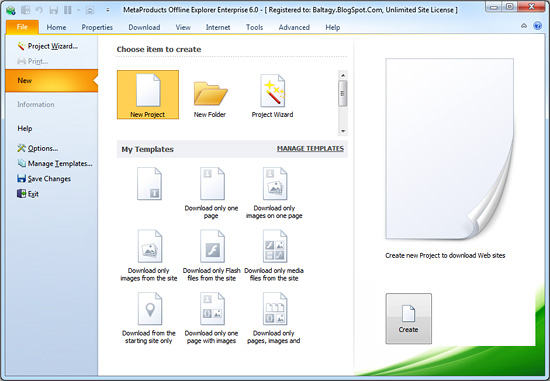Click the minimize window button
Screen dimensions: 550x381
pos(494,7)
